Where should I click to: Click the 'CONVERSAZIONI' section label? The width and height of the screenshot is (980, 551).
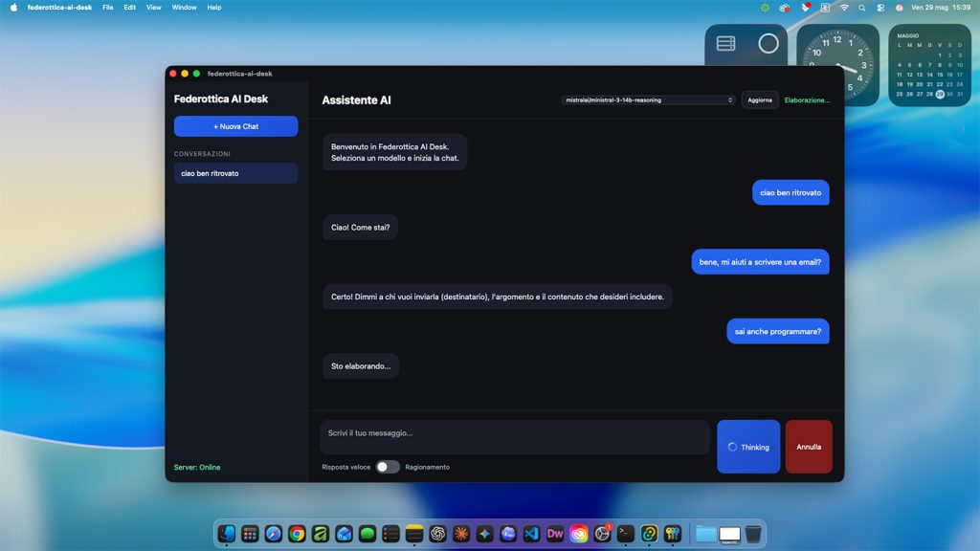[202, 154]
